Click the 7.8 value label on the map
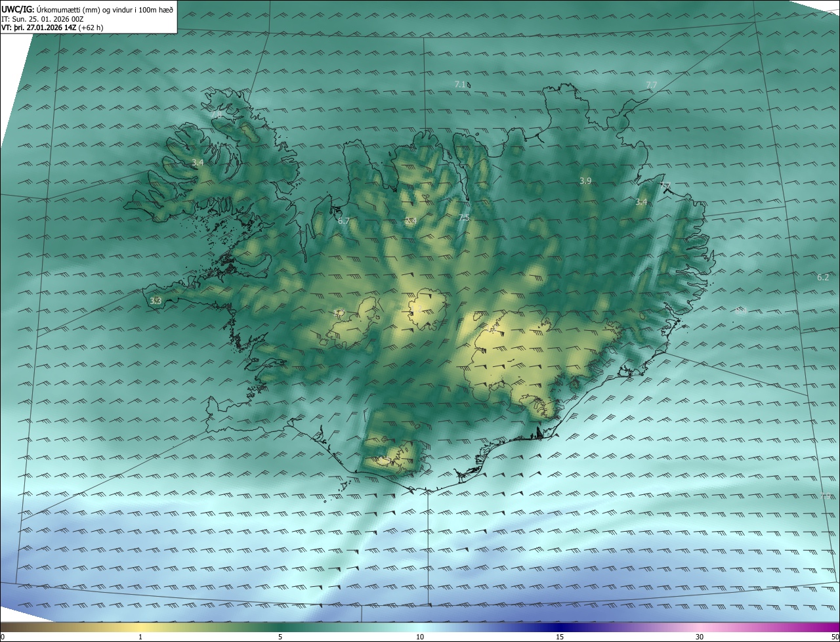 (217, 115)
